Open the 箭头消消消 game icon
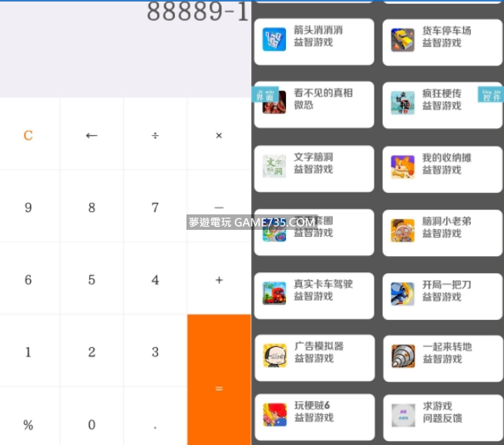Image resolution: width=504 pixels, height=445 pixels. coord(274,39)
